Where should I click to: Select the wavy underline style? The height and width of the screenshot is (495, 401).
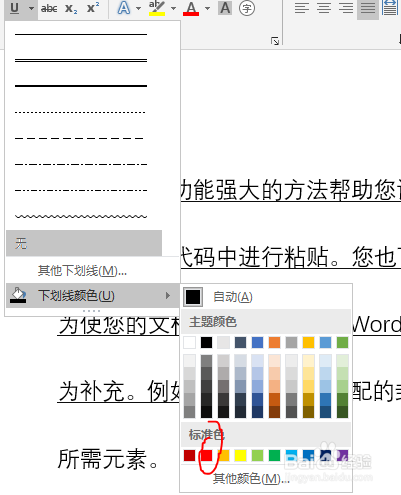click(x=81, y=216)
